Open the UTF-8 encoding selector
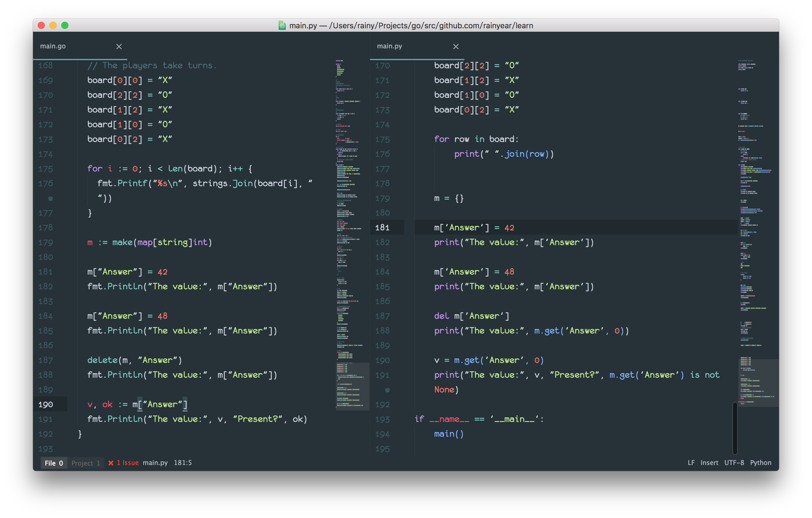 (x=735, y=463)
